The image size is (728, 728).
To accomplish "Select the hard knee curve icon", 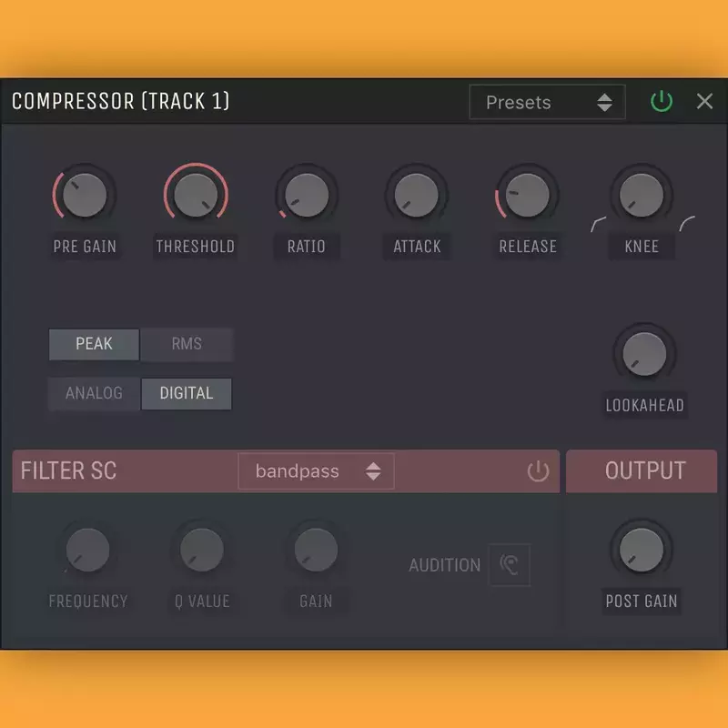I will (x=598, y=224).
